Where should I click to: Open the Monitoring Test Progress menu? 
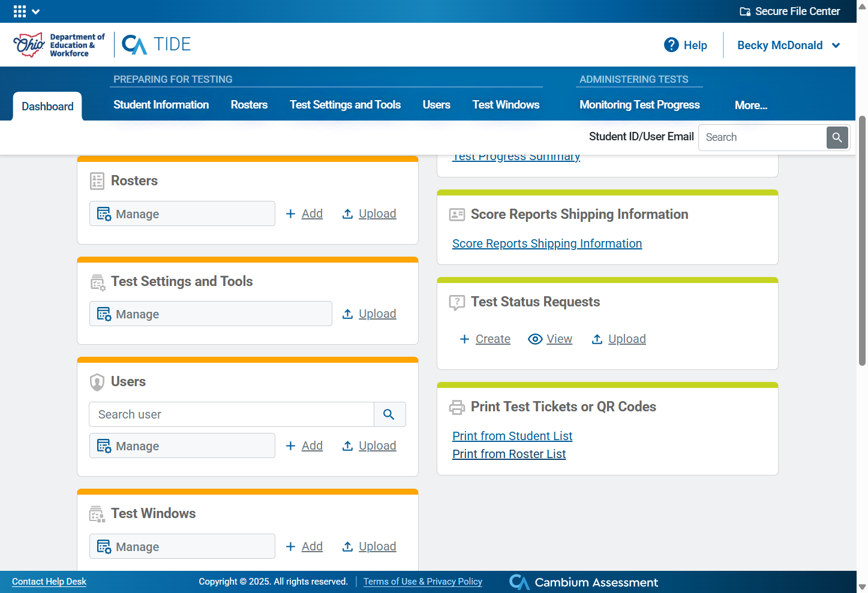click(639, 105)
